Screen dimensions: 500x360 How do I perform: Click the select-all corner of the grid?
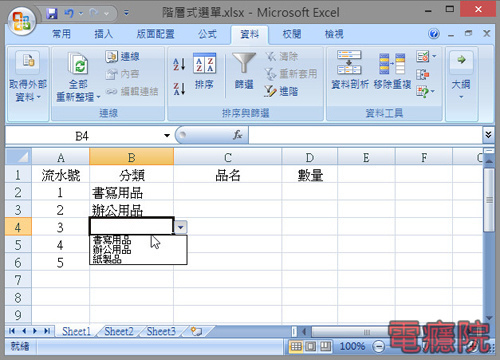(19, 157)
